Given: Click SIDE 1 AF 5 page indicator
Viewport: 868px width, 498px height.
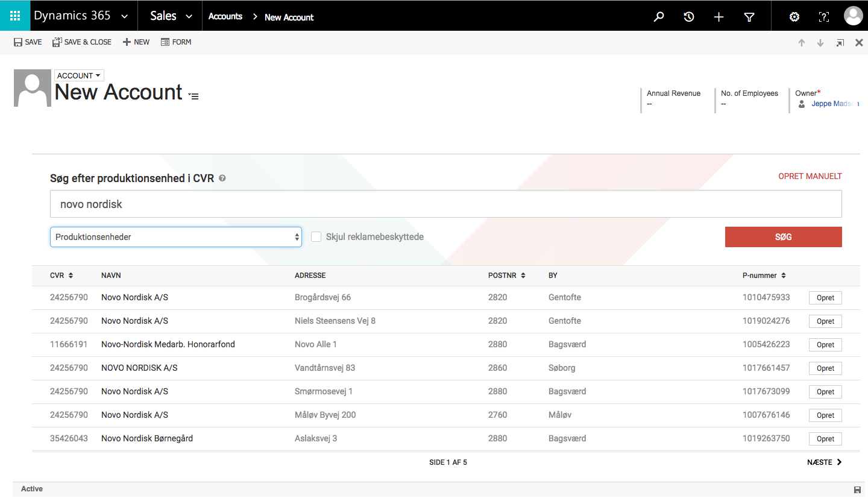Looking at the screenshot, I should point(448,462).
